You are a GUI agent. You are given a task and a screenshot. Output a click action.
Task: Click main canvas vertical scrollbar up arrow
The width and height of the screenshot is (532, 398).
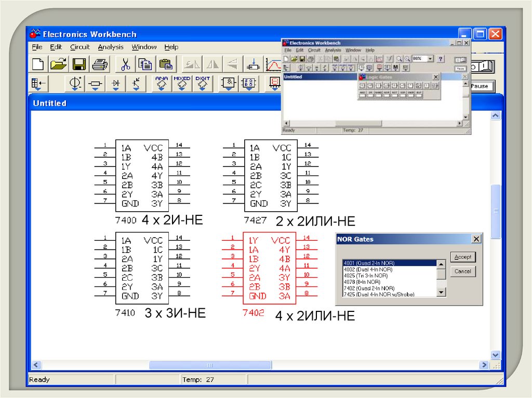coord(495,116)
